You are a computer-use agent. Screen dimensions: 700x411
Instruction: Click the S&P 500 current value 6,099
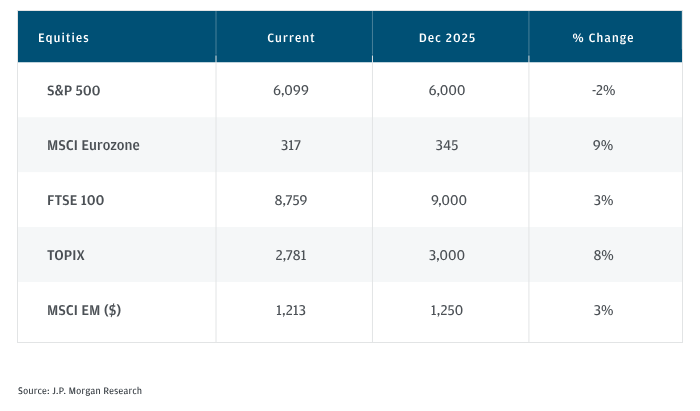tap(291, 90)
